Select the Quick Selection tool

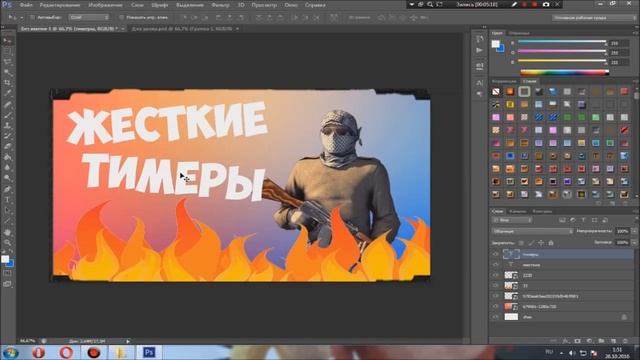pyautogui.click(x=7, y=73)
